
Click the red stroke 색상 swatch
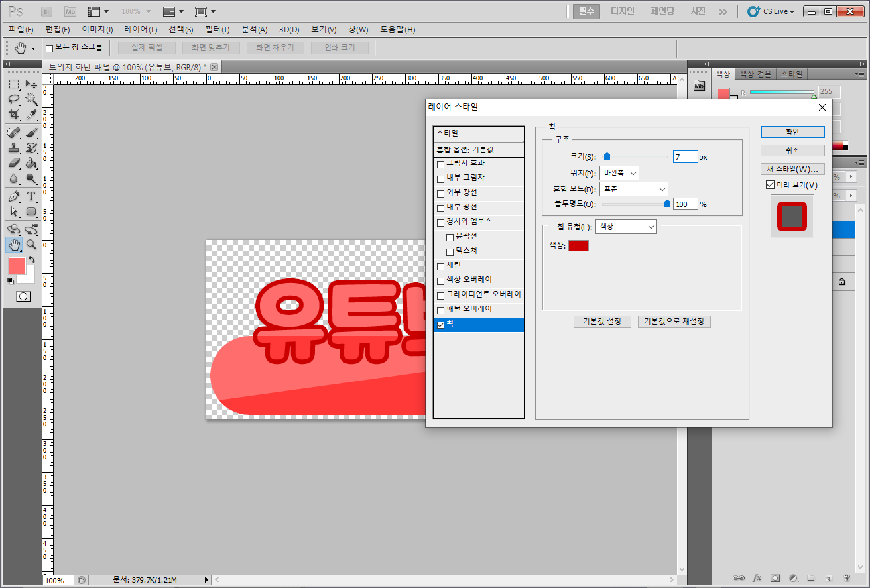578,245
